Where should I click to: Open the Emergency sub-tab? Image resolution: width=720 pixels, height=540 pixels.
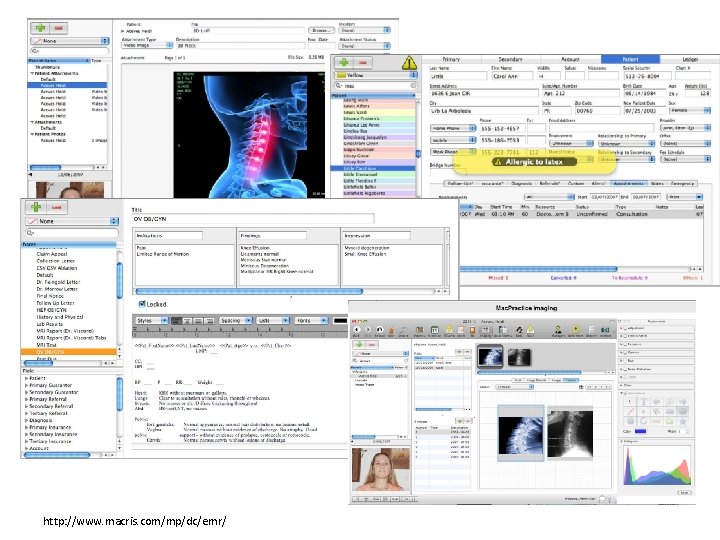click(x=682, y=184)
